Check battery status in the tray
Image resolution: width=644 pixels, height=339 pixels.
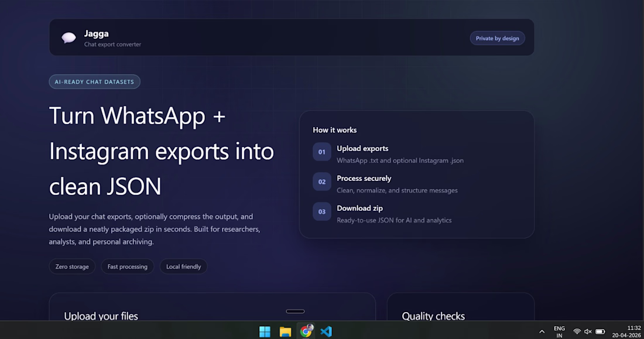[x=600, y=331]
